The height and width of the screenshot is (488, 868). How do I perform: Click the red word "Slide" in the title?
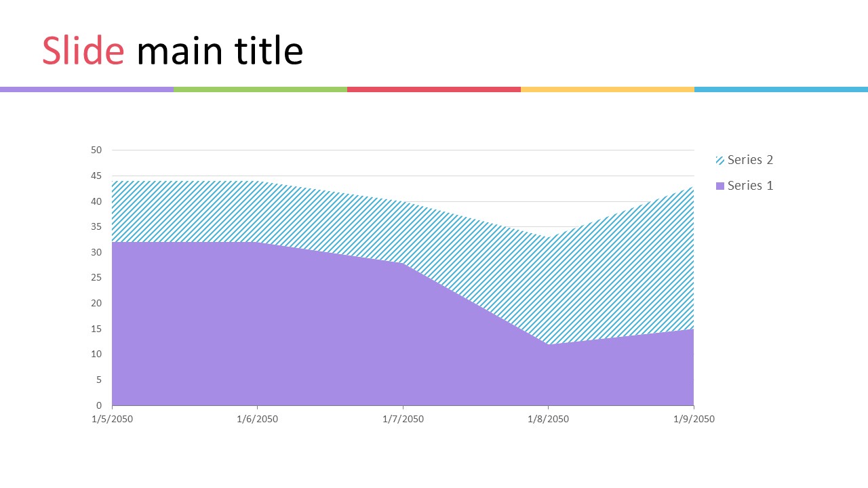pos(83,52)
